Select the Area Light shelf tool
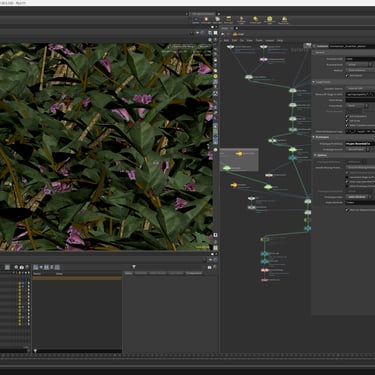This screenshot has width=375, height=375. pyautogui.click(x=228, y=20)
